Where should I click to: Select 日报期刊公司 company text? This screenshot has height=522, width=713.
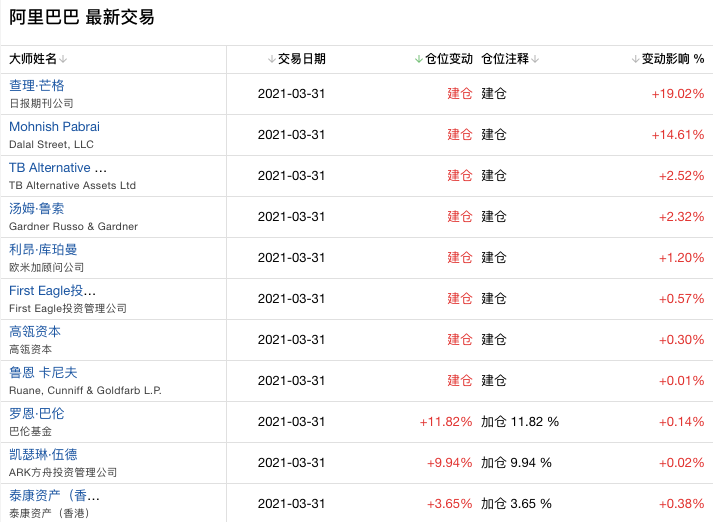41,104
